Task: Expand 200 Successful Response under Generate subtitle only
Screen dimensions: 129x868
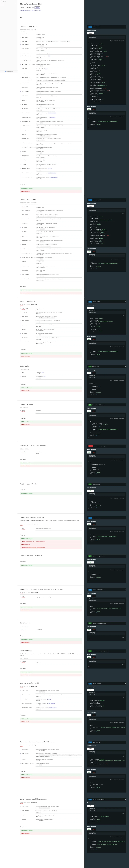Action: pyautogui.click(x=51, y=290)
